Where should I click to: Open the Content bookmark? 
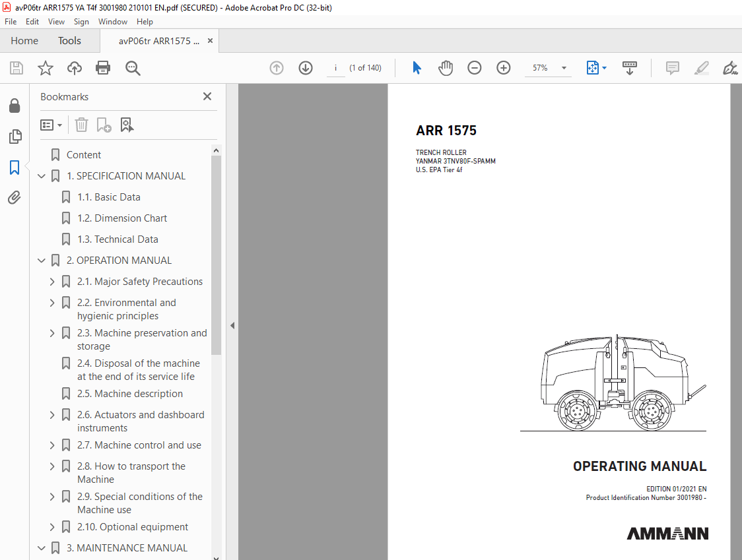coord(84,155)
